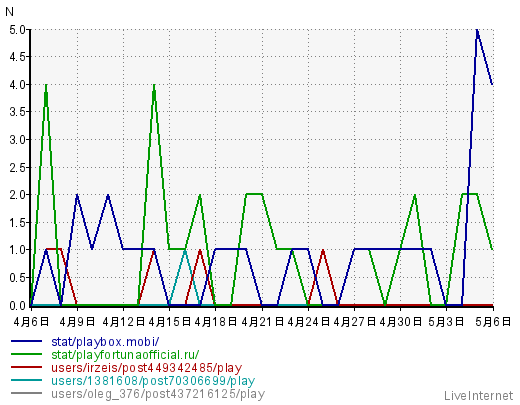520x405 pixels.
Task: Click the green legend line swatch
Action: pos(27,354)
